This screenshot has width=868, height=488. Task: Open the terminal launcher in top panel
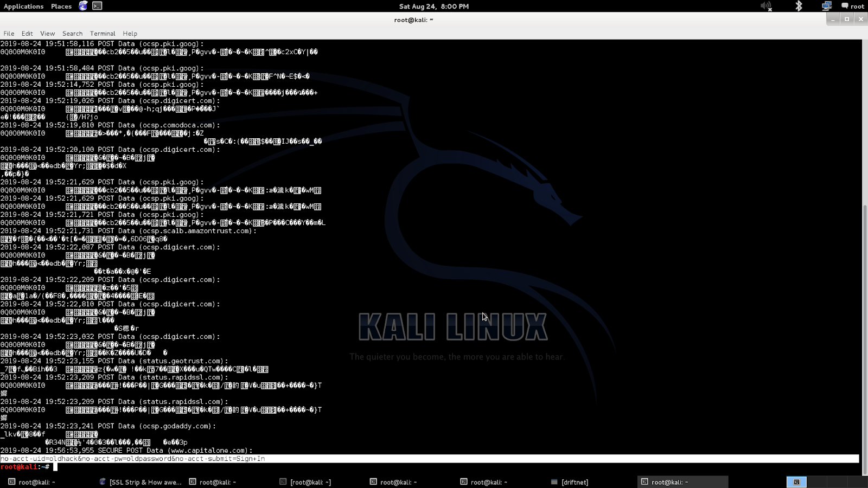point(97,6)
